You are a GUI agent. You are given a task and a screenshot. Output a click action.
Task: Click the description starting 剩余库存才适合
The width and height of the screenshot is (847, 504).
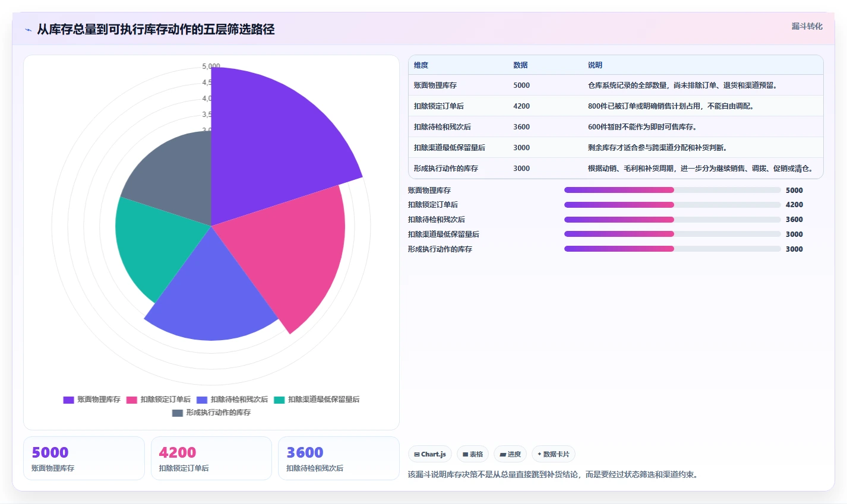tap(658, 148)
